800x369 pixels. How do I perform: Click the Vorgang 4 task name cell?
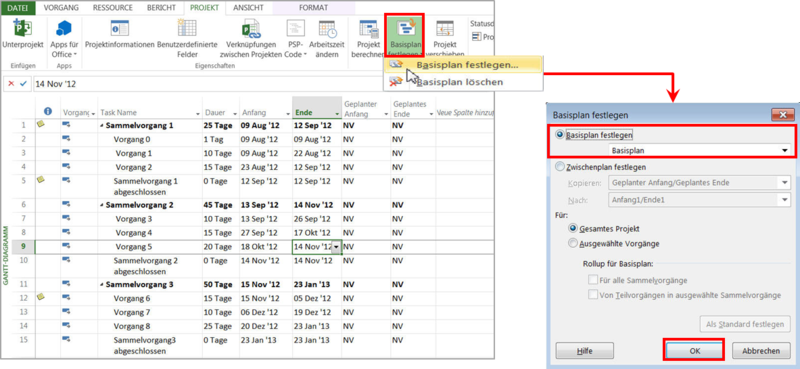pyautogui.click(x=151, y=233)
